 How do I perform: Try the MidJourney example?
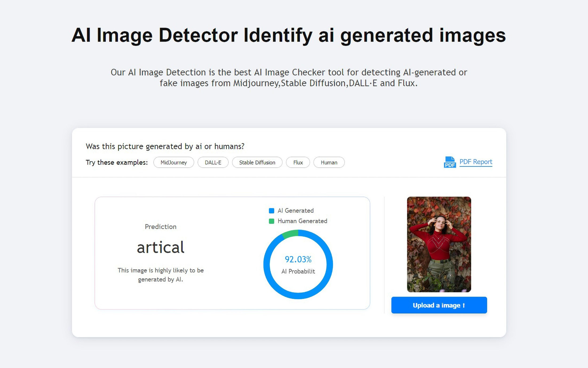tap(174, 163)
